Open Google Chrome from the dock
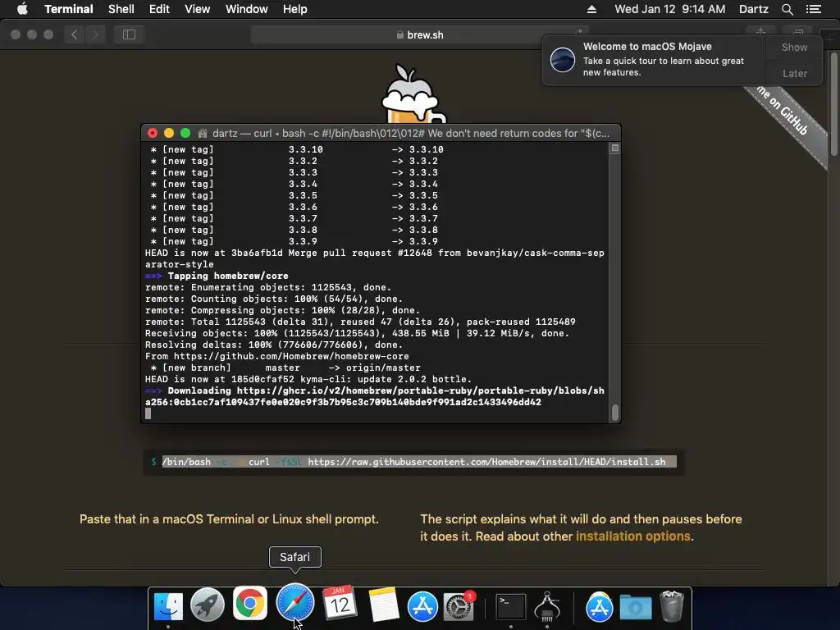 (x=249, y=604)
